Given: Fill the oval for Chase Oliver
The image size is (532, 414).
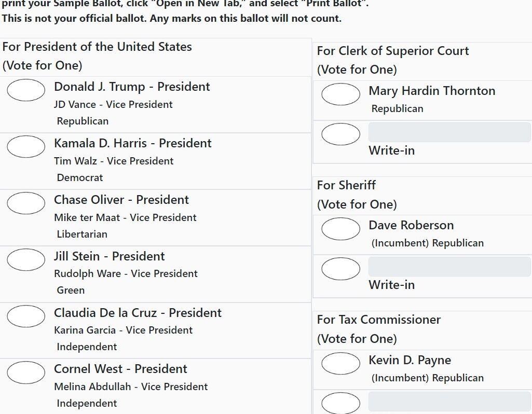Looking at the screenshot, I should click(26, 203).
